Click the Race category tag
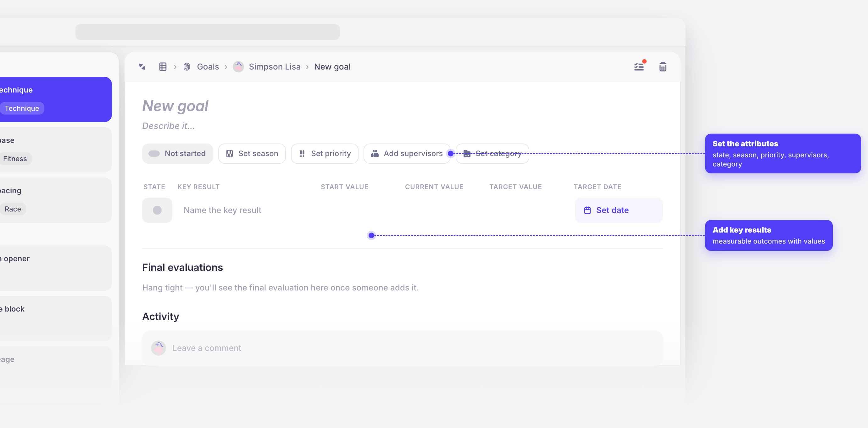Image resolution: width=868 pixels, height=428 pixels. tap(13, 209)
